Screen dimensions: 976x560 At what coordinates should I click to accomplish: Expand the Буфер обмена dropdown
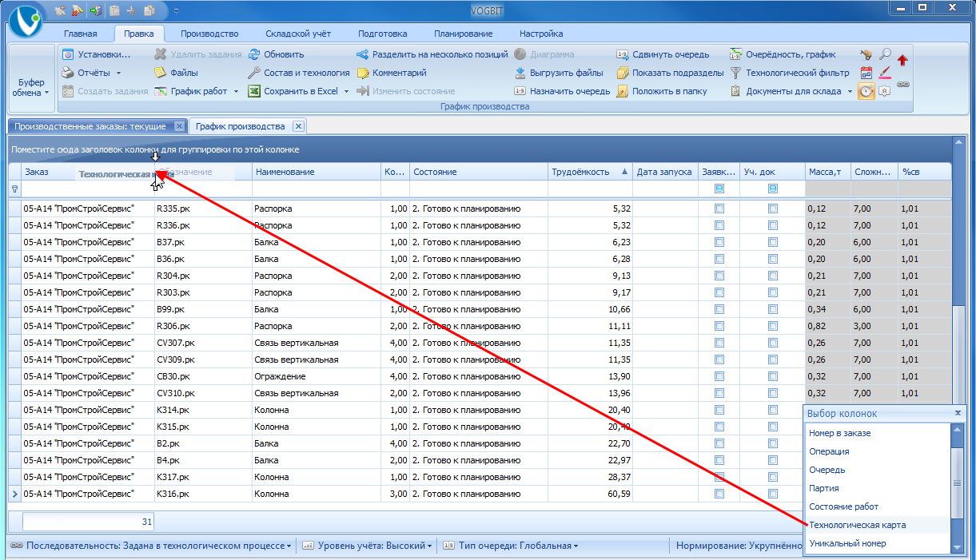point(33,87)
